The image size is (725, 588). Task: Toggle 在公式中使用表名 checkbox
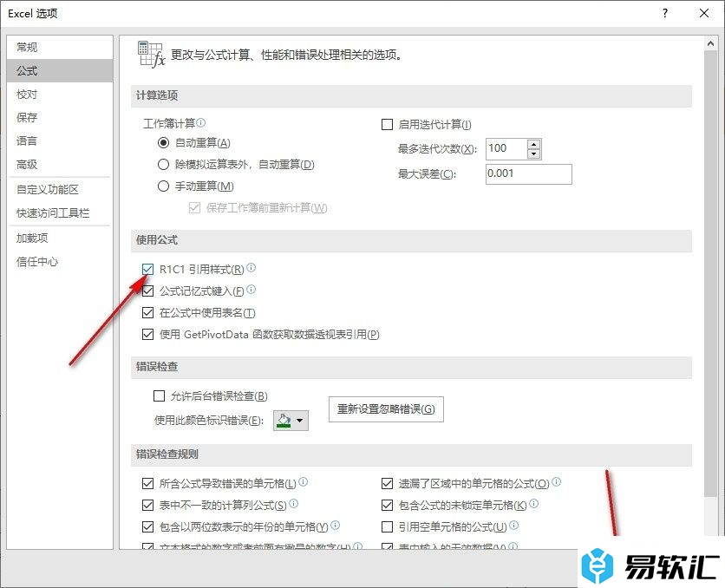[147, 313]
